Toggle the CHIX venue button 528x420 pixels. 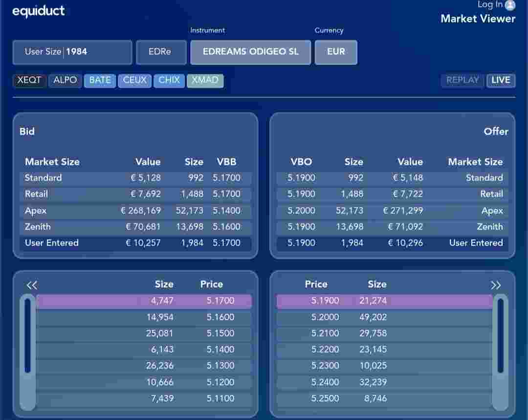[x=169, y=81]
